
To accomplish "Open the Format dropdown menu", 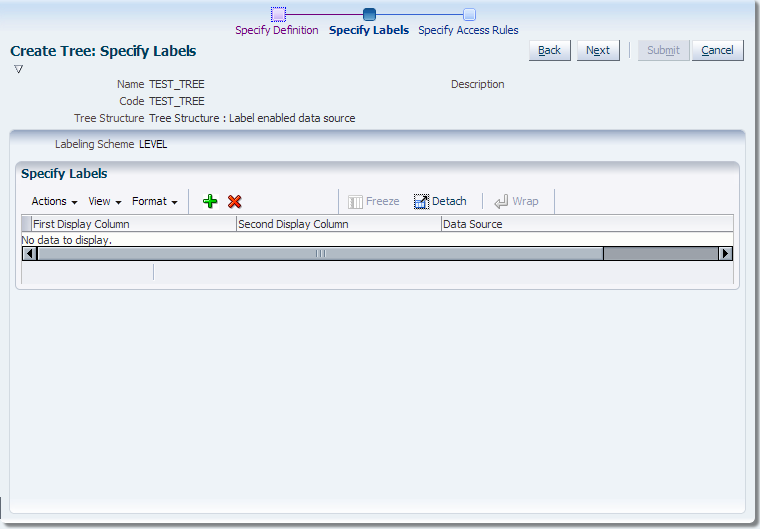I will pyautogui.click(x=155, y=201).
